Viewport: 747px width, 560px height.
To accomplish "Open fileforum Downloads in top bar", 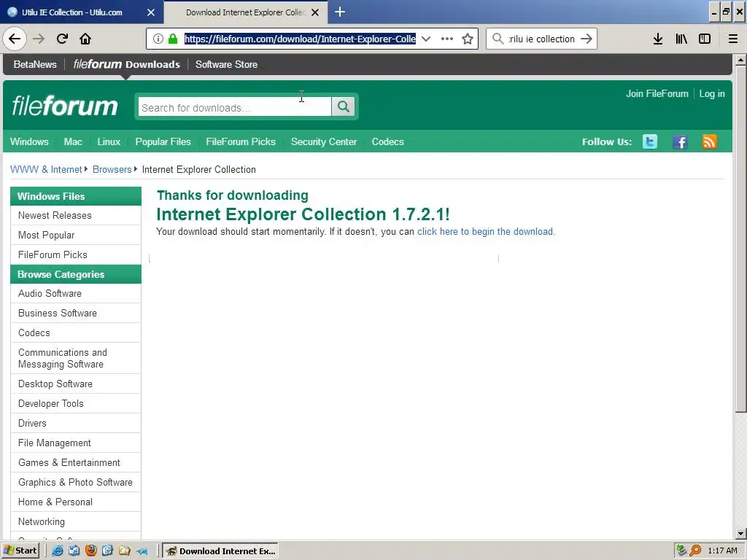I will (127, 64).
